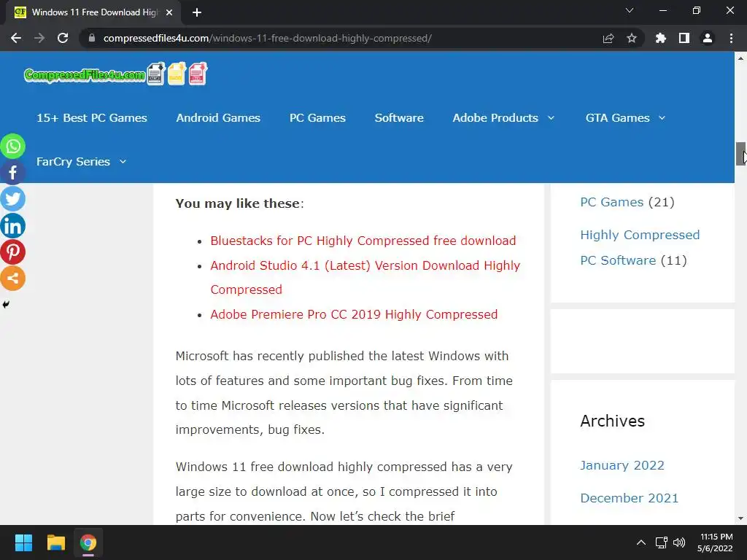Image resolution: width=747 pixels, height=560 pixels.
Task: Open the Windows Start menu
Action: [23, 542]
